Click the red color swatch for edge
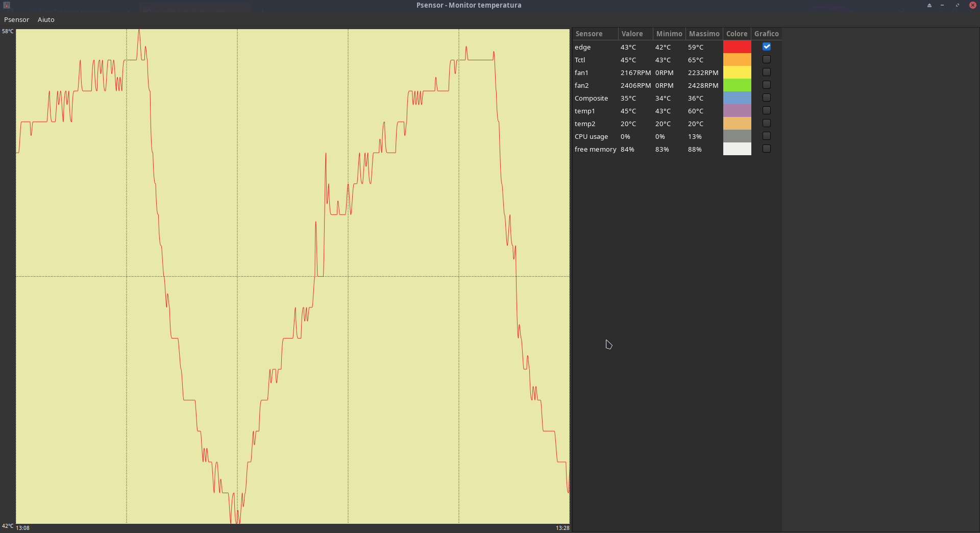Viewport: 980px width, 533px height. (x=737, y=46)
